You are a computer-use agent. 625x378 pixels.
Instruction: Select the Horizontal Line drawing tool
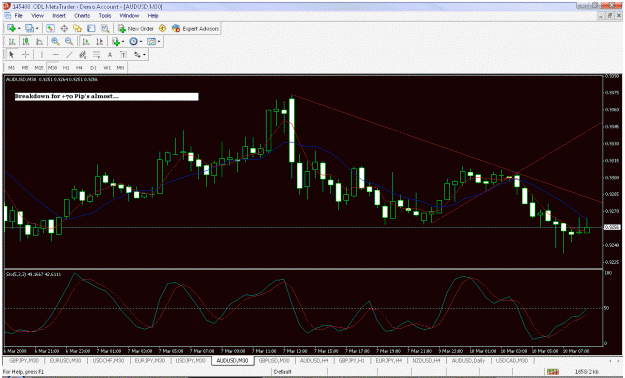[x=56, y=54]
